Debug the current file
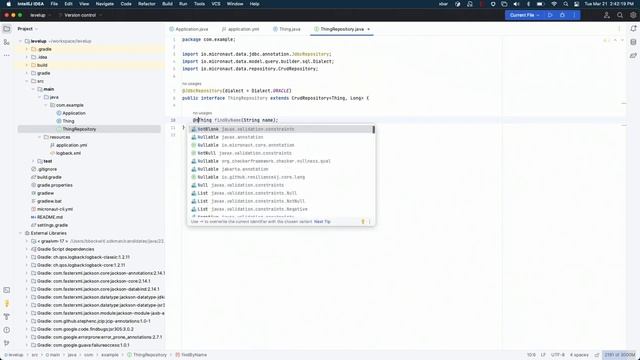Screen dimensions: 640x360 tap(562, 15)
